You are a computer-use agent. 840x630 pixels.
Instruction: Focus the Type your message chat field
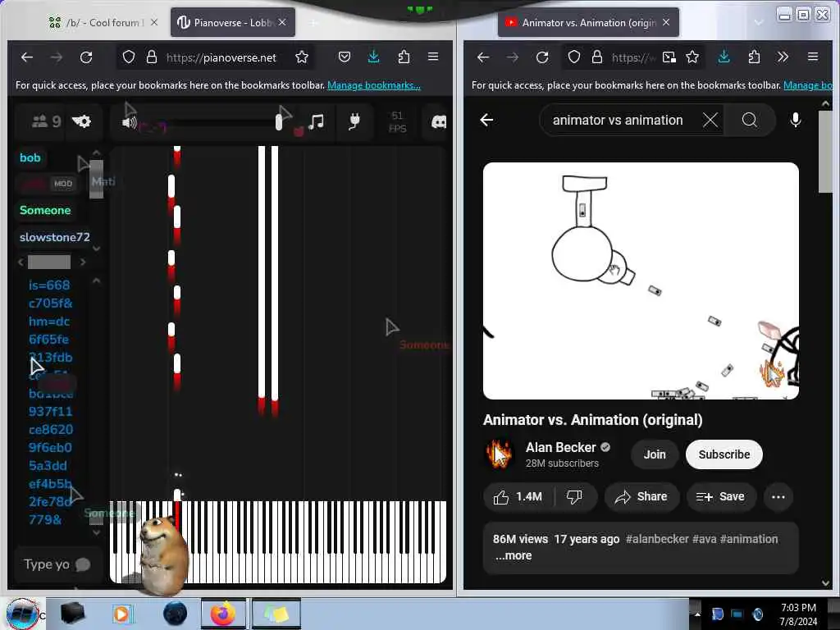[47, 564]
